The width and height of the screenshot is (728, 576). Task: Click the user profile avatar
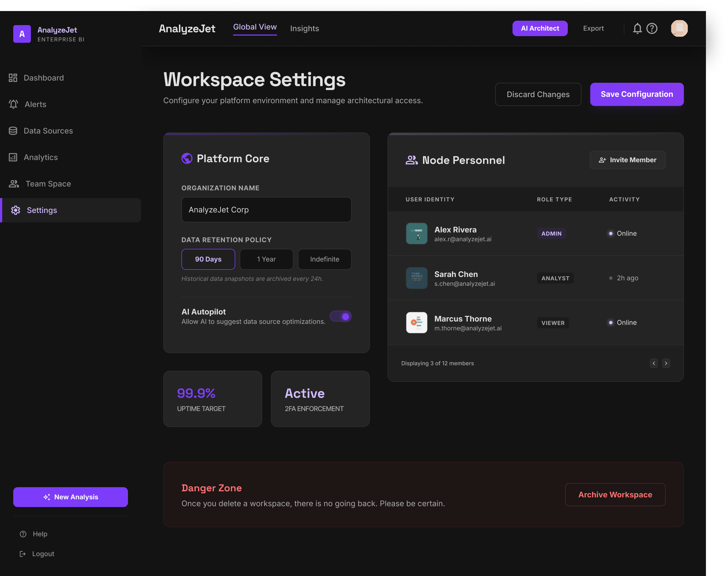[x=679, y=29]
